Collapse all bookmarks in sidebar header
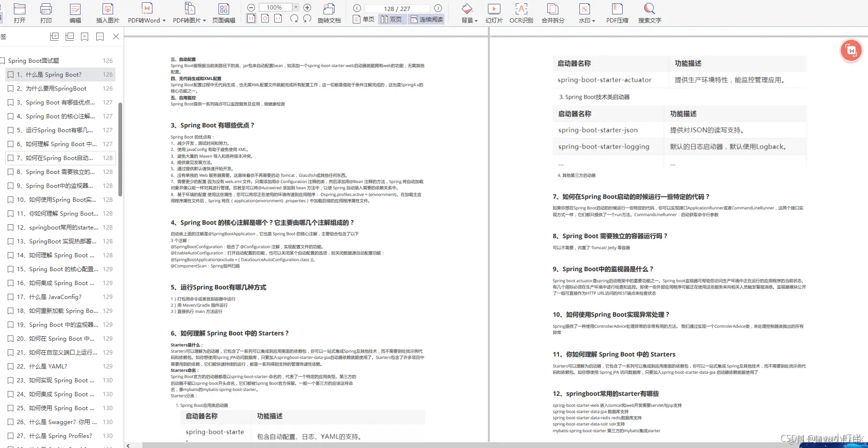This screenshot has width=868, height=448. pyautogui.click(x=70, y=36)
